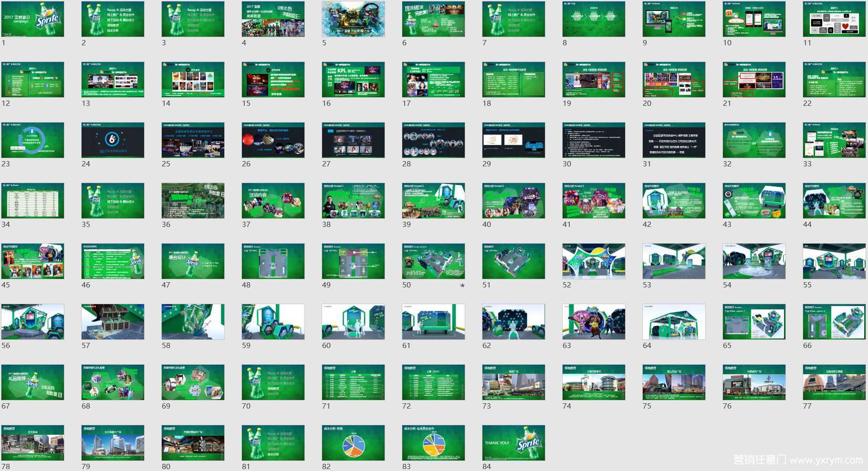Select slide 66 thumbnail
868x471 pixels.
point(834,322)
